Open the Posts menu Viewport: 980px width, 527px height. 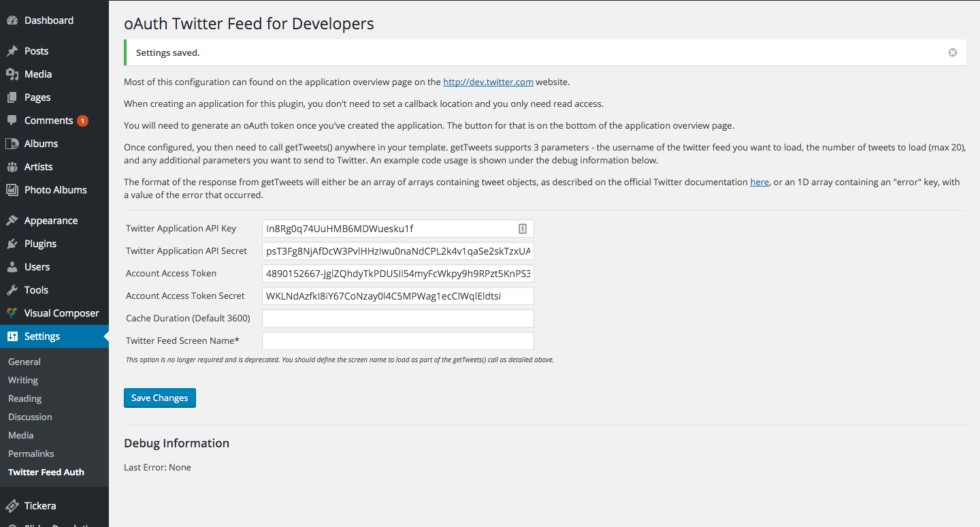click(54, 51)
